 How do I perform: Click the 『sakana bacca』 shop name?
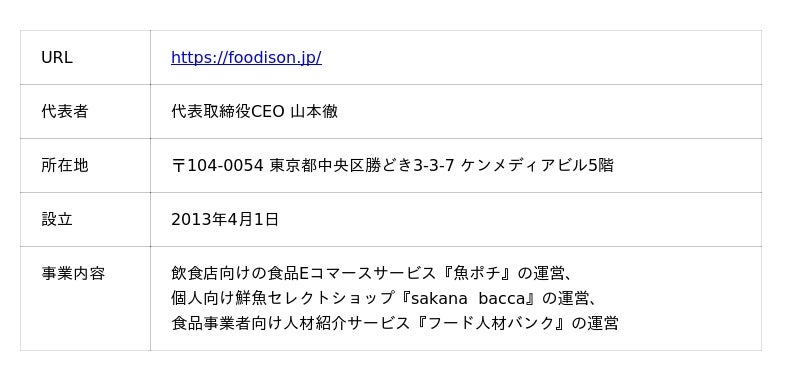click(x=468, y=298)
